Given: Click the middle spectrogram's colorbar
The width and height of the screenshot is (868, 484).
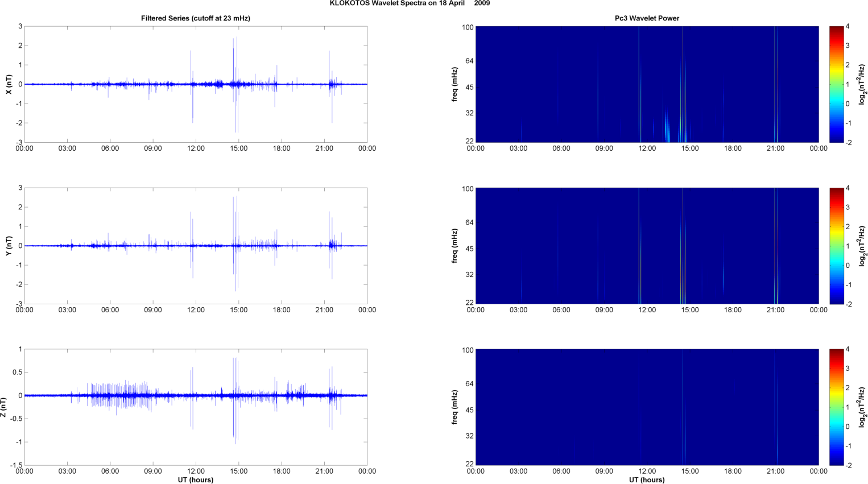Looking at the screenshot, I should 836,246.
